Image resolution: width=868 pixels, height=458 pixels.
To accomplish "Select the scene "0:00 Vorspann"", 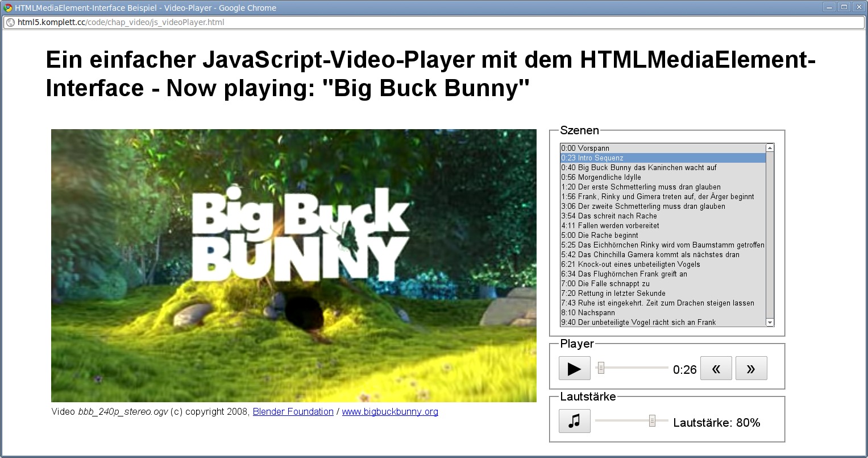I will pyautogui.click(x=585, y=148).
